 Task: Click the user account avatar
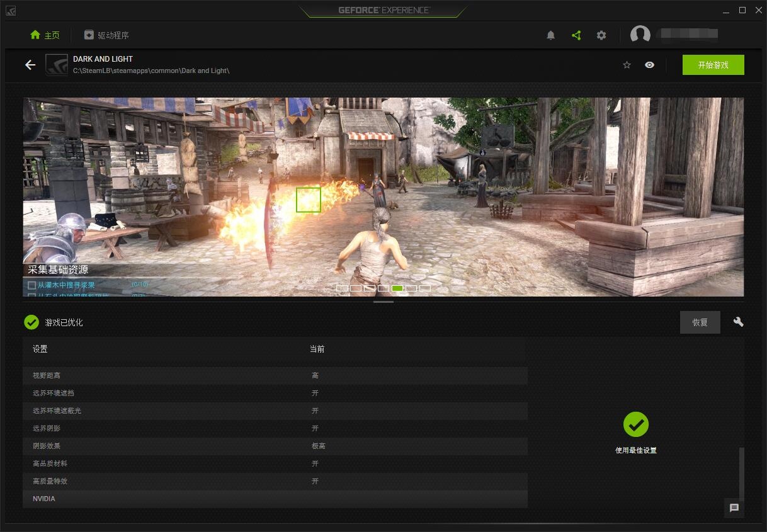click(640, 35)
